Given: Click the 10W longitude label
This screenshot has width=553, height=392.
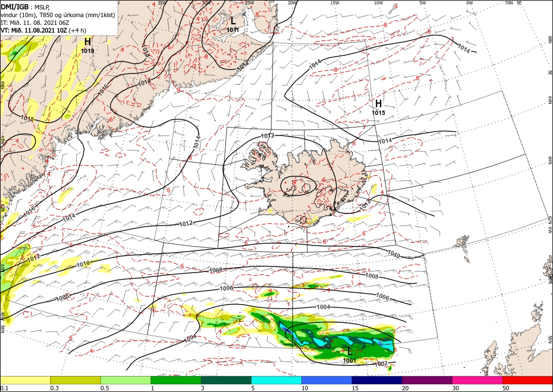Looking at the screenshot, I should pos(378,3).
